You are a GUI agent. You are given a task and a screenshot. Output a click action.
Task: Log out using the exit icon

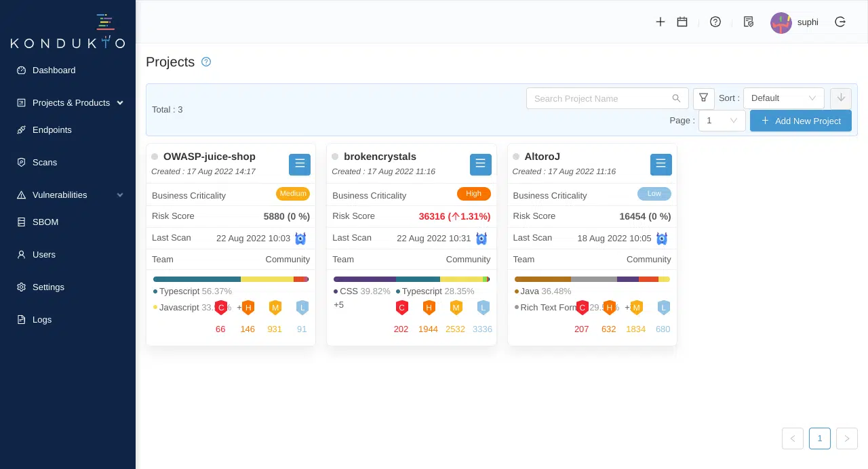pos(840,22)
